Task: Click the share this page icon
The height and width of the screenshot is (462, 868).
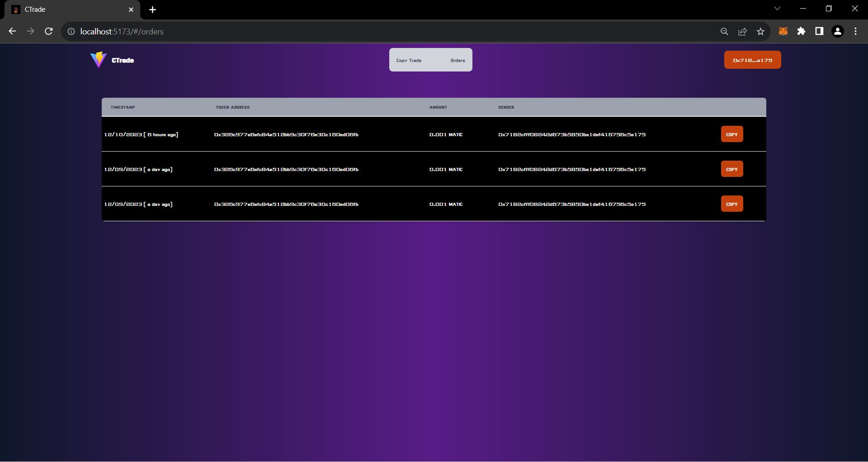Action: click(x=742, y=31)
